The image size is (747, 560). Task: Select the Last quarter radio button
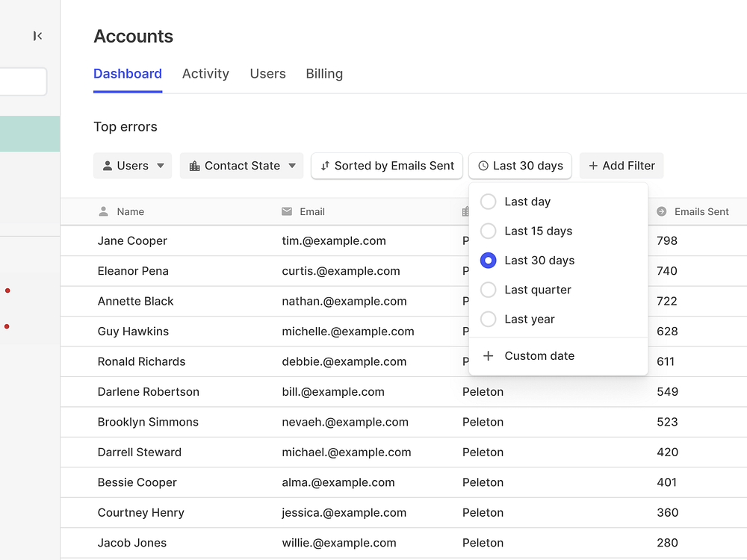488,290
